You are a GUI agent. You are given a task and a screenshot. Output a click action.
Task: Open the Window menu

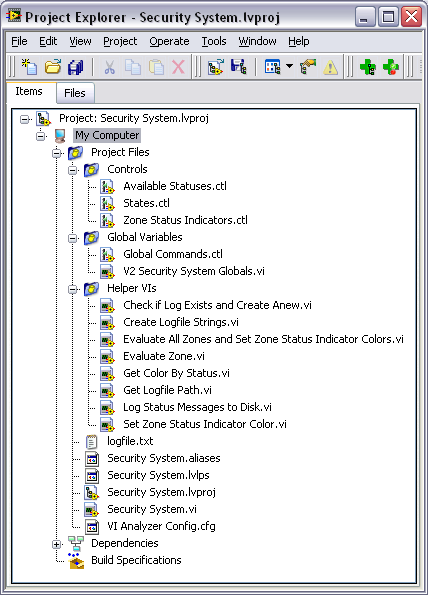coord(257,41)
